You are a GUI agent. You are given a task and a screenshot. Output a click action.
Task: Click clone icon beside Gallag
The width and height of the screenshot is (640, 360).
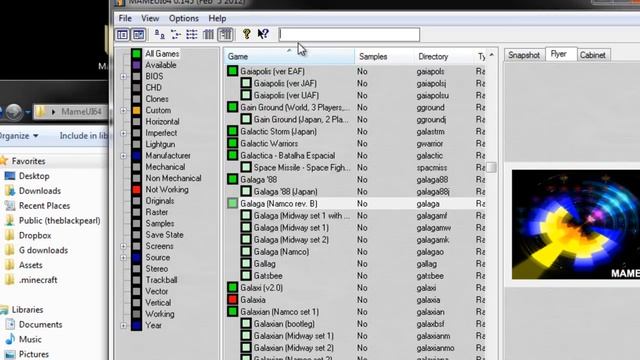(x=246, y=264)
